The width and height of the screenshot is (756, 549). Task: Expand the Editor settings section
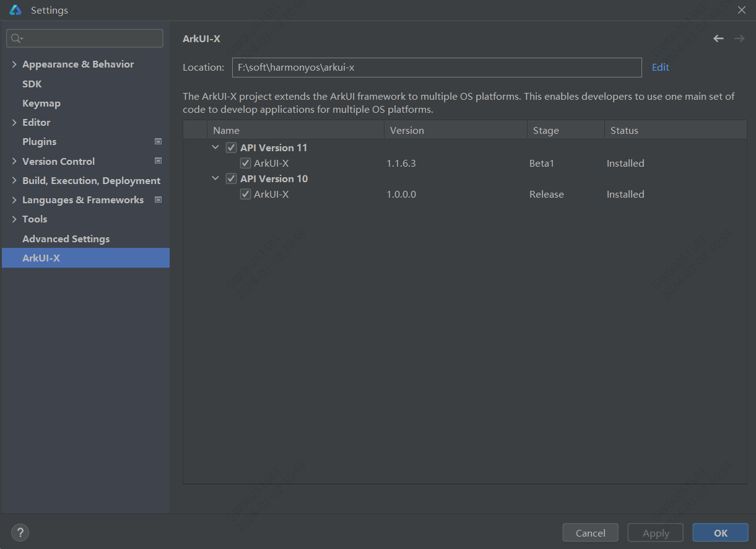coord(14,123)
